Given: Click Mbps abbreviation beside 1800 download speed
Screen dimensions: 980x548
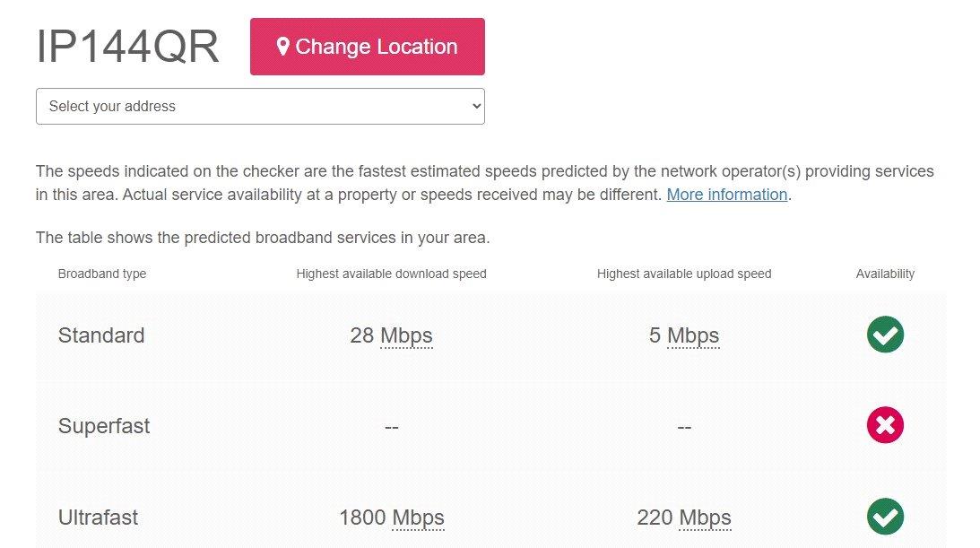Looking at the screenshot, I should (418, 518).
